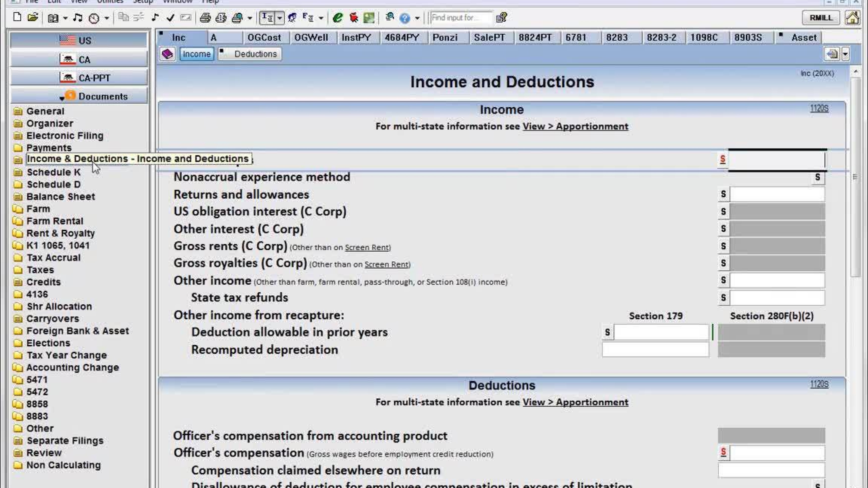This screenshot has width=868, height=488.
Task: Click the Returns and allowances input field
Action: click(x=777, y=194)
